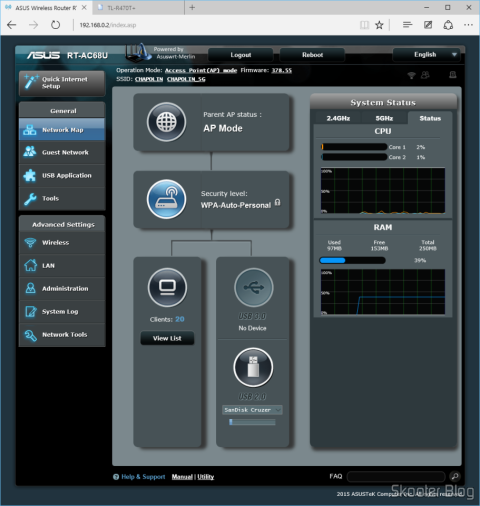This screenshot has width=480, height=506.
Task: Switch to the TL-R470T+ browser tab
Action: (138, 8)
